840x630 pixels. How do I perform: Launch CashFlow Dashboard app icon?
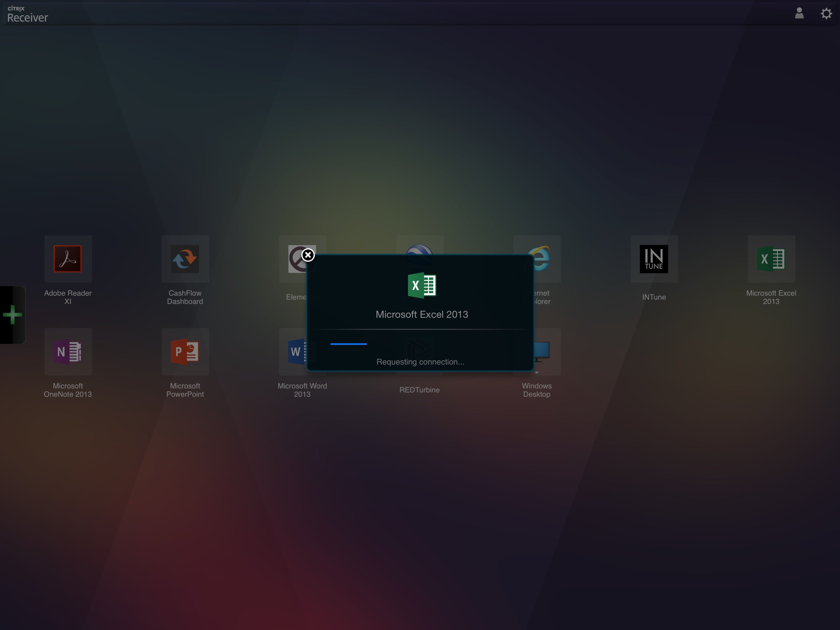point(185,259)
